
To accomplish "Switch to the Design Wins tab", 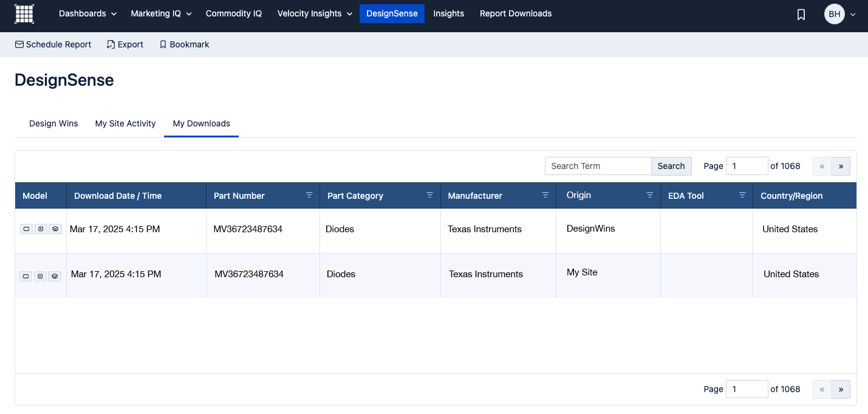I will coord(53,123).
